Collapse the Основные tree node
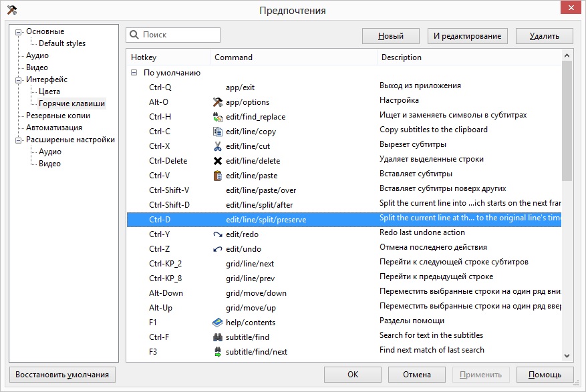The image size is (586, 392). pos(19,31)
